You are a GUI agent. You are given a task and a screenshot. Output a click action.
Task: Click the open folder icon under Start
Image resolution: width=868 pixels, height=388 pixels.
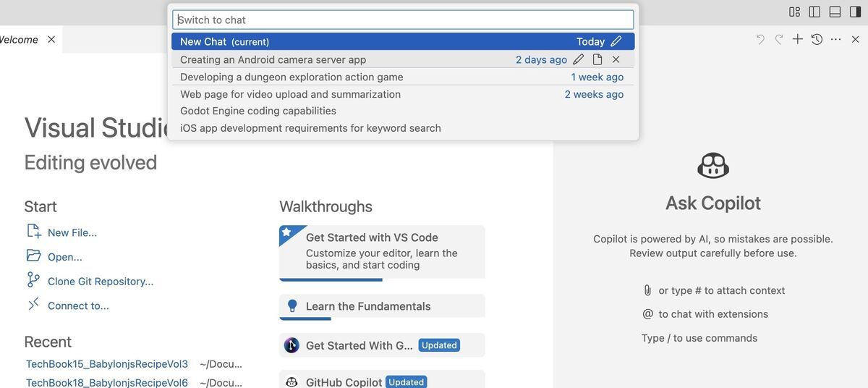point(34,256)
